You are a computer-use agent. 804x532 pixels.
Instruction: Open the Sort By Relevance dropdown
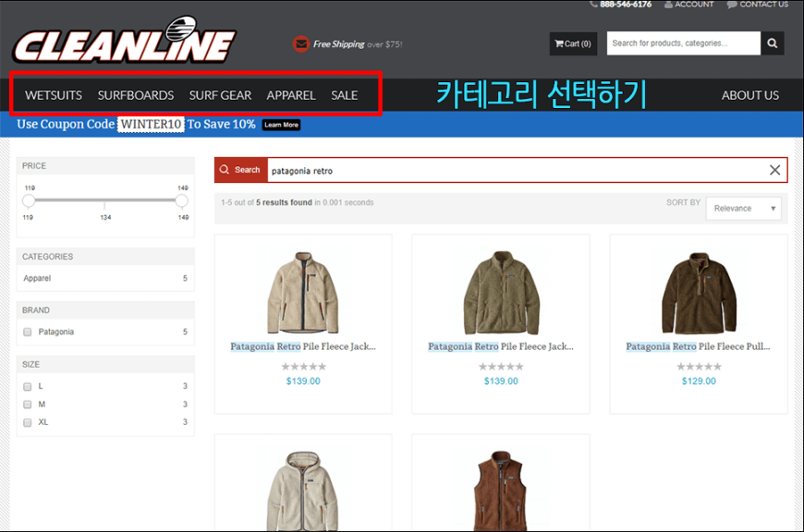click(744, 209)
